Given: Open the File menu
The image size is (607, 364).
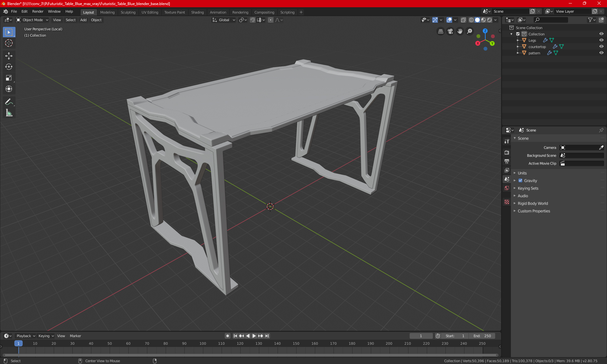Looking at the screenshot, I should (14, 11).
